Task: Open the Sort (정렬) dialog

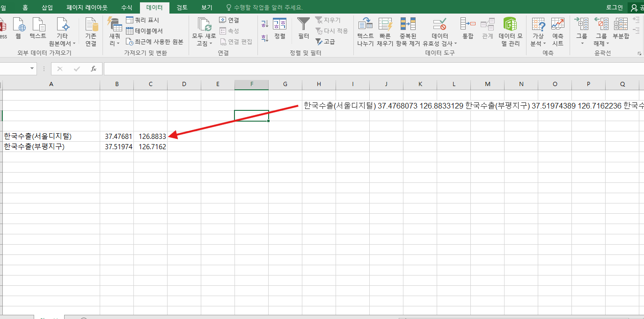Action: [280, 28]
